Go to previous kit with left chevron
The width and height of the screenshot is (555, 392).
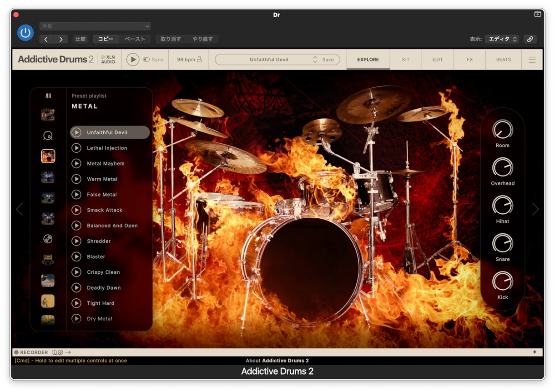[x=20, y=209]
